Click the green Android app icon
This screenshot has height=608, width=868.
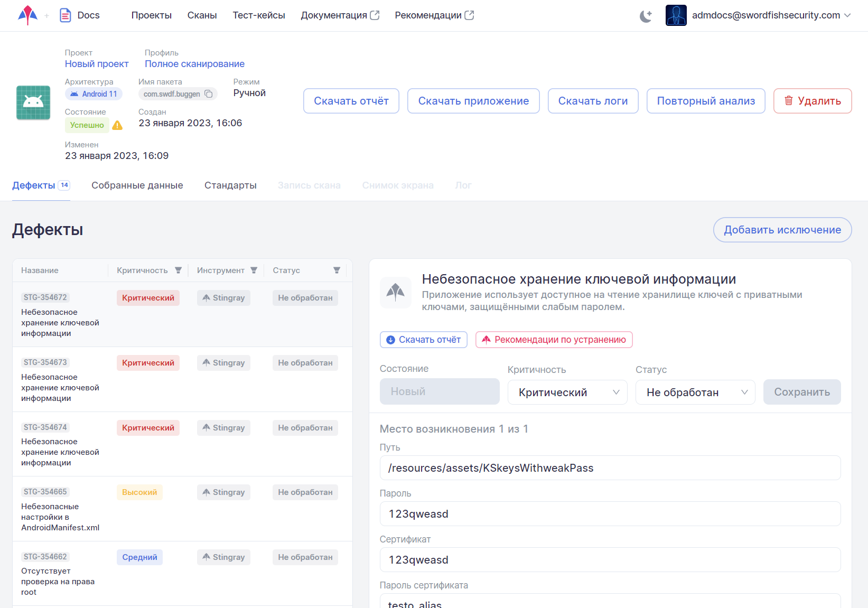click(x=33, y=102)
